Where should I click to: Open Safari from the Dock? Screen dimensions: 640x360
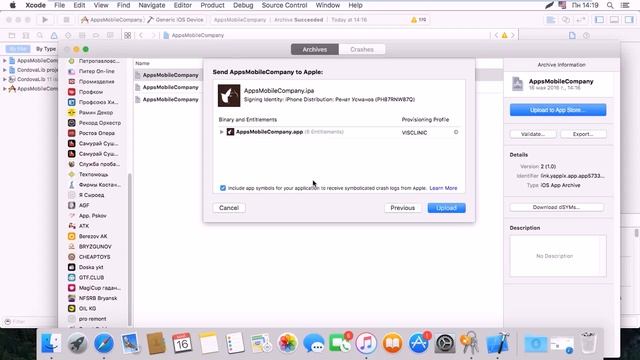[104, 343]
